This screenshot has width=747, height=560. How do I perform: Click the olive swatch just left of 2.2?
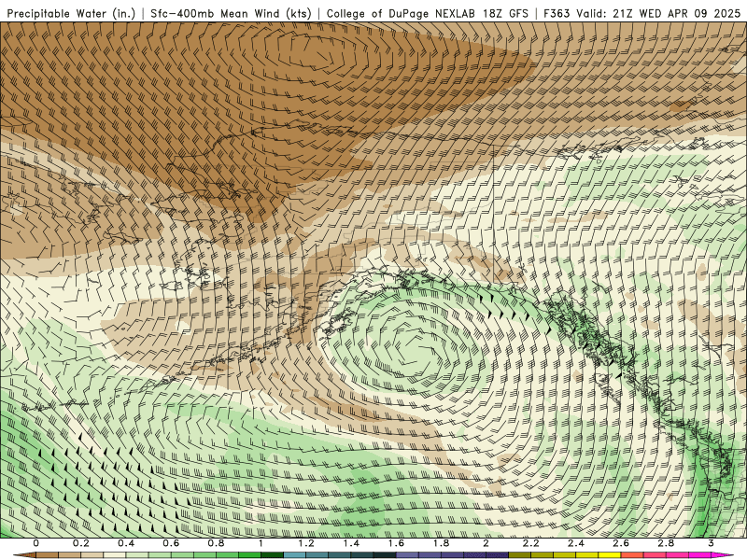tap(520, 555)
